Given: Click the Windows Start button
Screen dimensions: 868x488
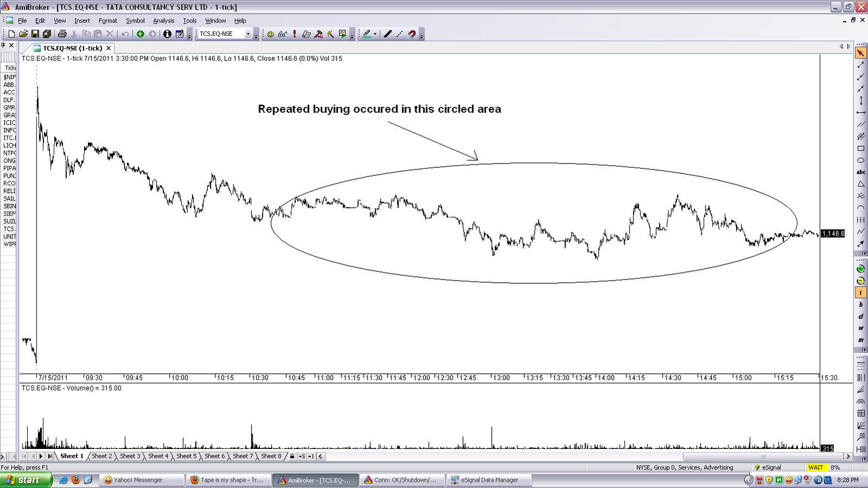Looking at the screenshot, I should click(26, 480).
